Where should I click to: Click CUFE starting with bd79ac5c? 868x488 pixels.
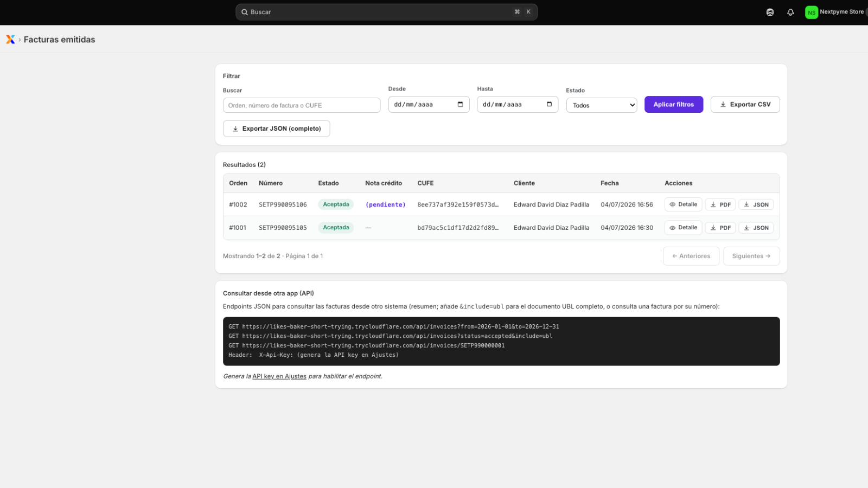pos(458,228)
